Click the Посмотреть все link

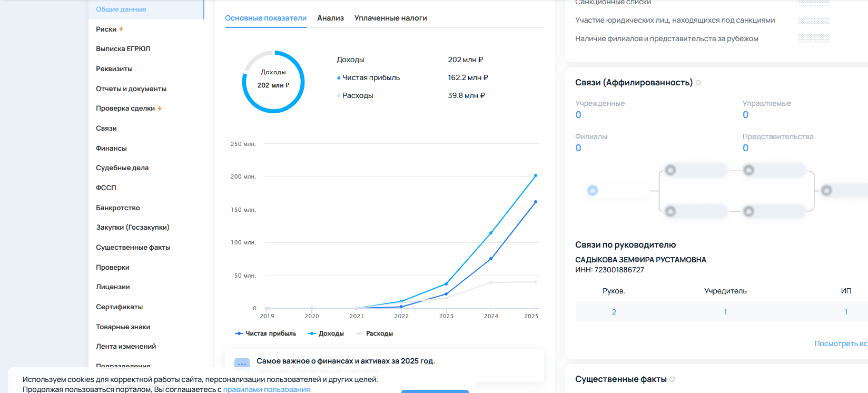coord(840,343)
